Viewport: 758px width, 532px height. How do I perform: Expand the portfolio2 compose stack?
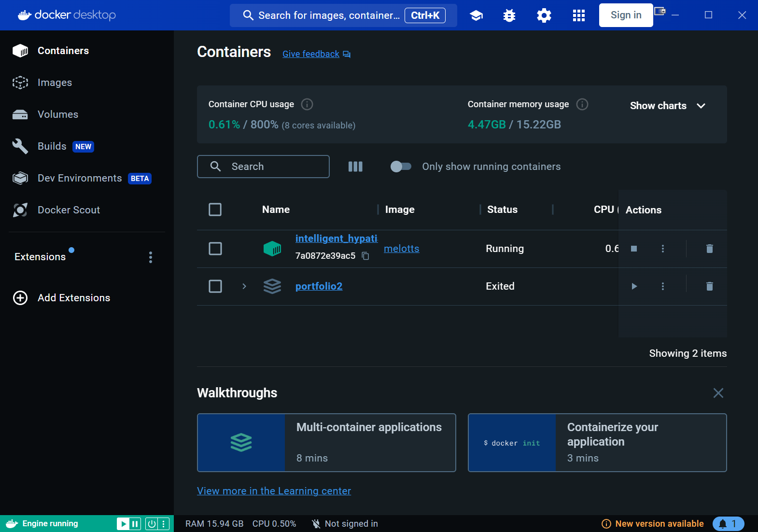coord(244,286)
